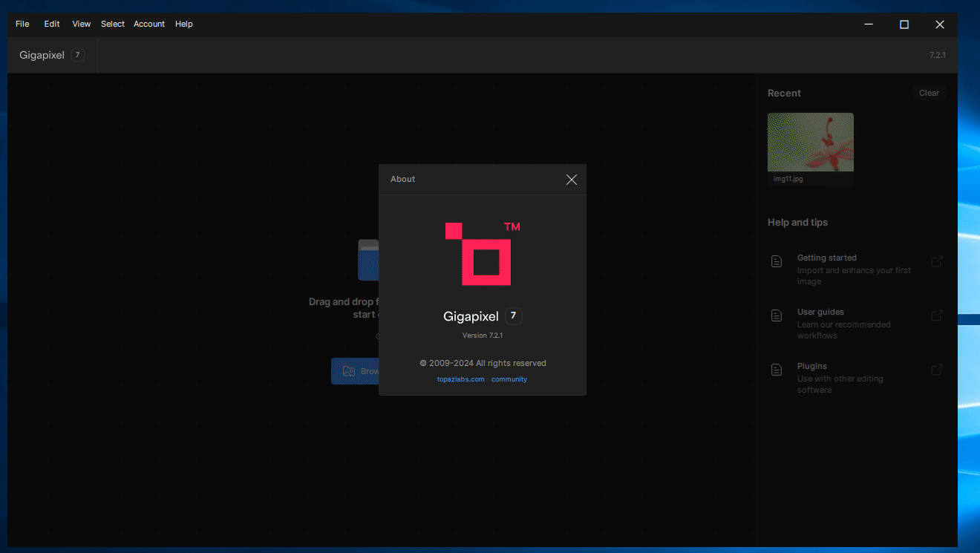Minimize the Gigapixel window
The image size is (980, 553).
pos(869,24)
